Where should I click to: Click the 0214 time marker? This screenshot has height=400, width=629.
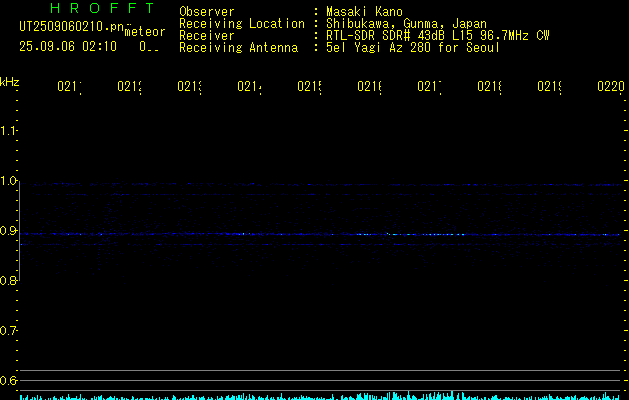click(x=249, y=86)
